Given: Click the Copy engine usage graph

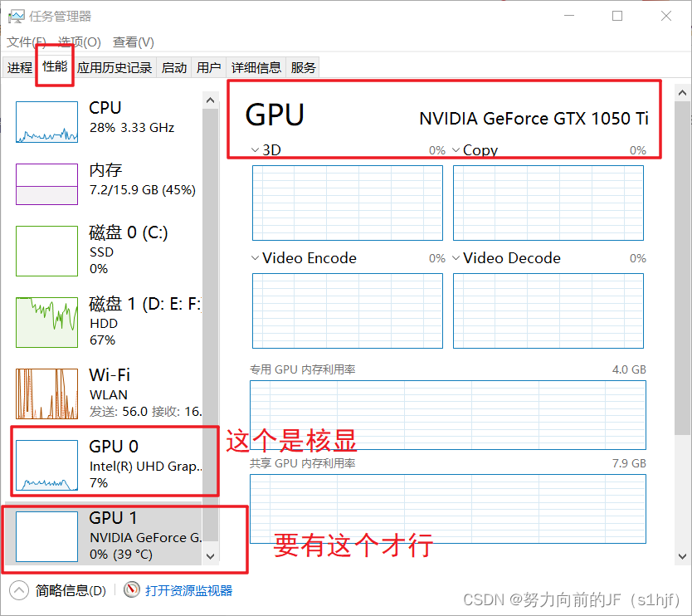Looking at the screenshot, I should (x=548, y=203).
